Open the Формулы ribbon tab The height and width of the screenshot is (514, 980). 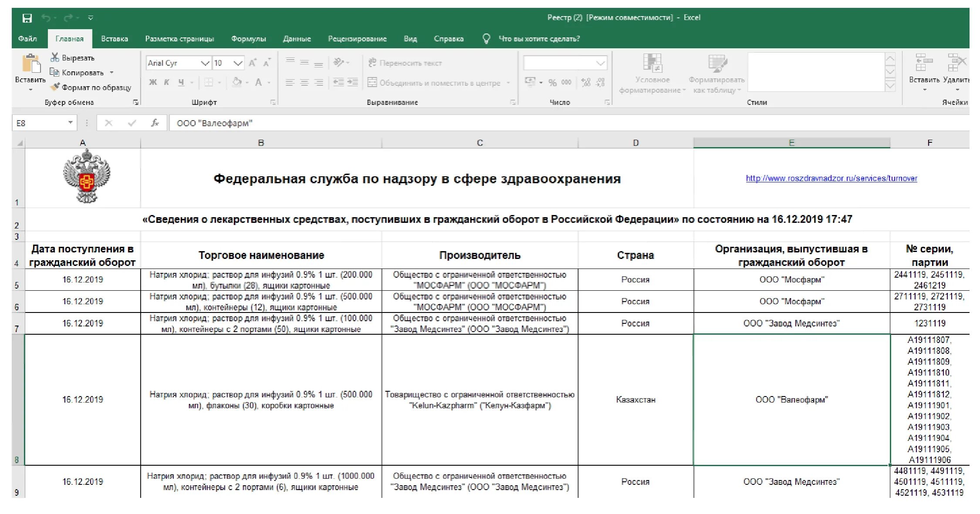pyautogui.click(x=248, y=39)
